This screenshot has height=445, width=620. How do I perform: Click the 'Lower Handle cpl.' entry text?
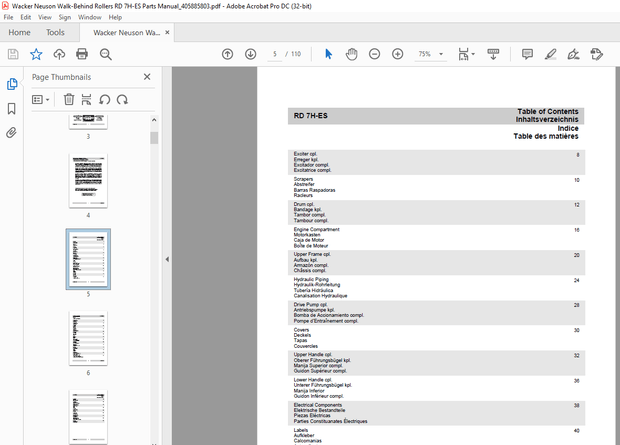pyautogui.click(x=313, y=380)
